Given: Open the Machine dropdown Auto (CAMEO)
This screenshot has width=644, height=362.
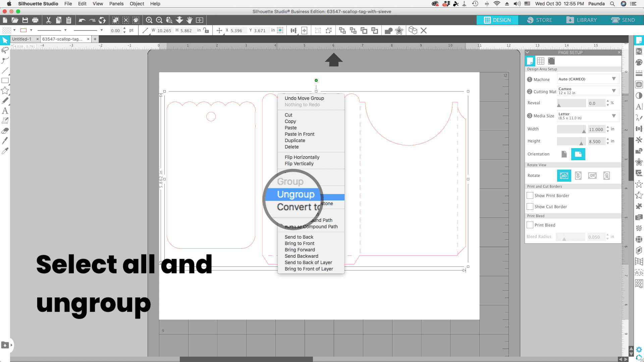Looking at the screenshot, I should pyautogui.click(x=588, y=79).
